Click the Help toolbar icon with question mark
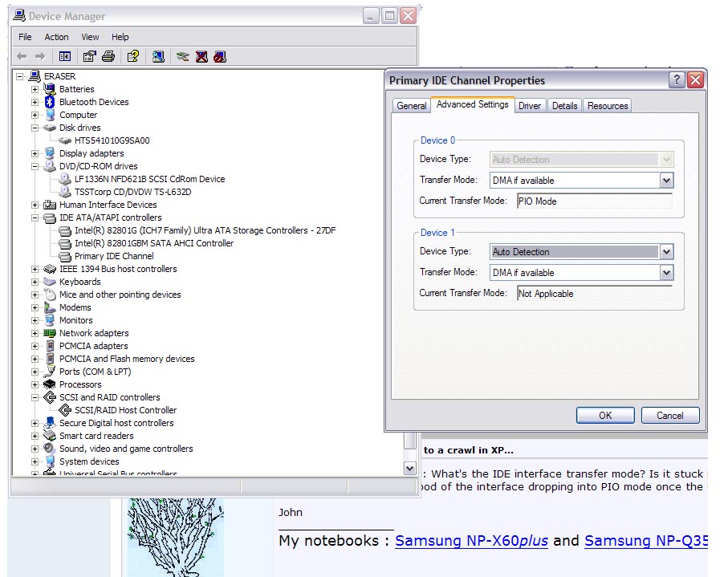 click(133, 57)
